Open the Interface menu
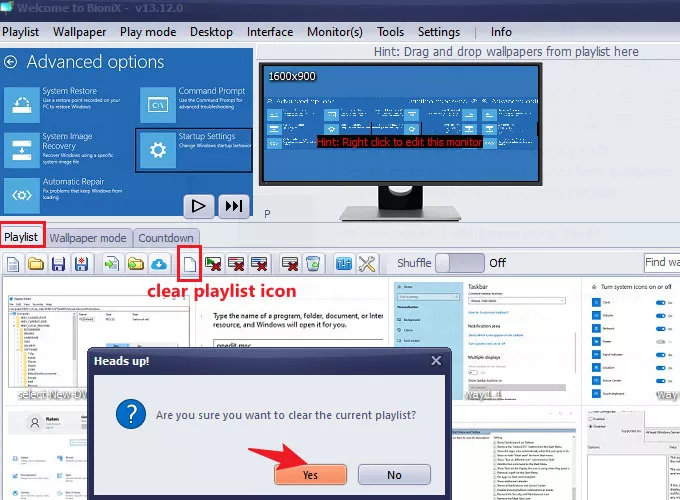Viewport: 680px width, 500px height. coord(270,32)
